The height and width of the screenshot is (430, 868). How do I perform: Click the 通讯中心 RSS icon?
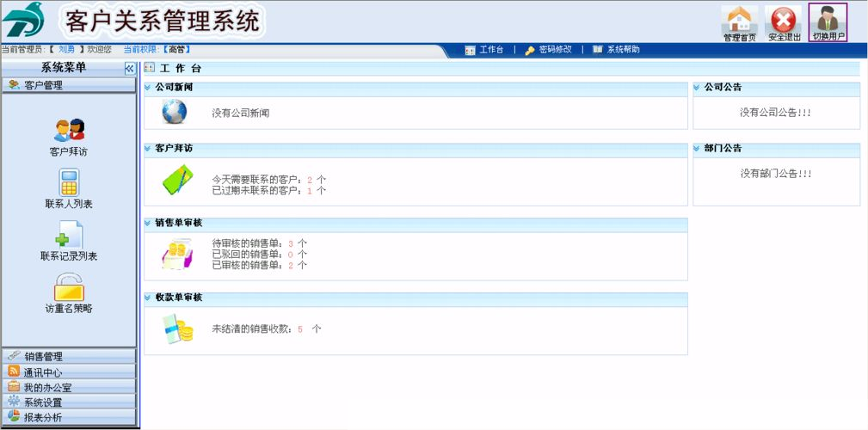14,371
